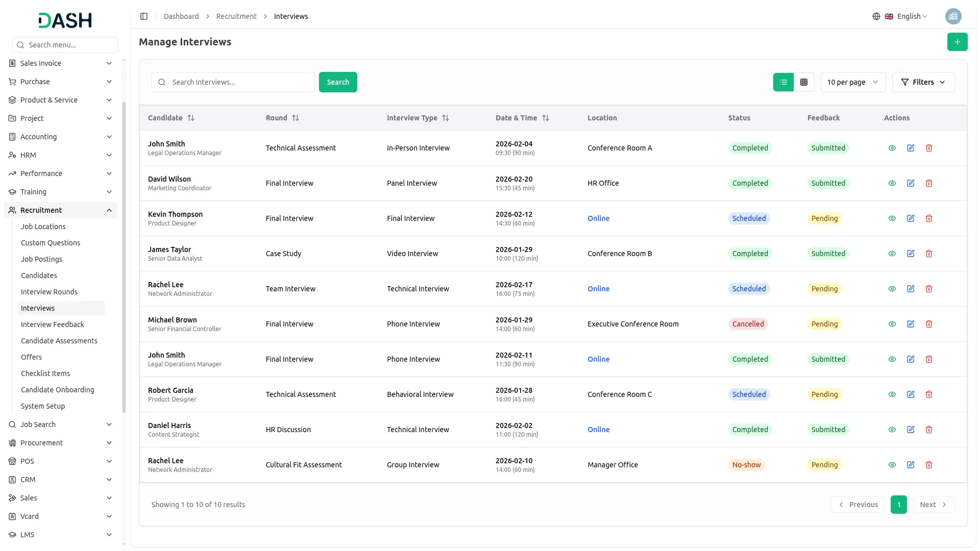Click the trash icon for Michael Brown's row
The image size is (980, 551).
click(929, 324)
